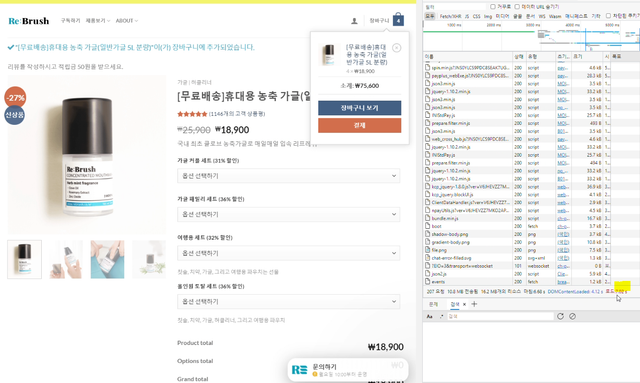Click the network filter input
The image size is (640, 383).
click(455, 7)
